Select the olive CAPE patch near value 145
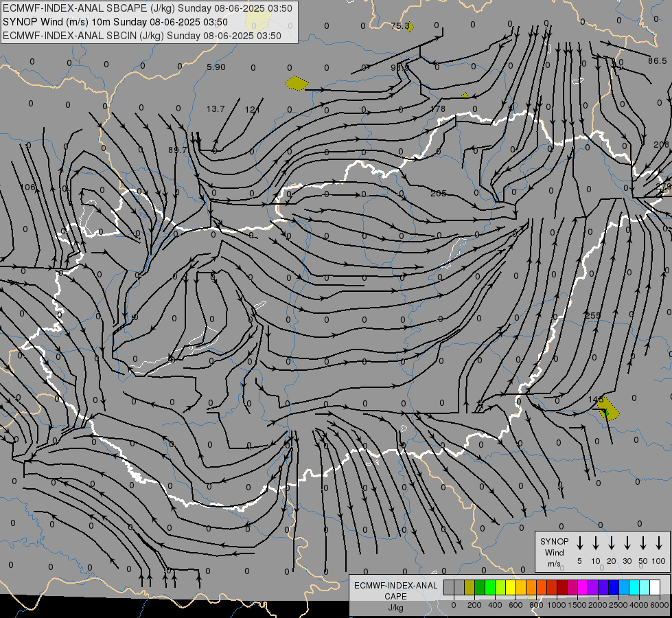Screen dimensions: 672x618 tap(608, 409)
